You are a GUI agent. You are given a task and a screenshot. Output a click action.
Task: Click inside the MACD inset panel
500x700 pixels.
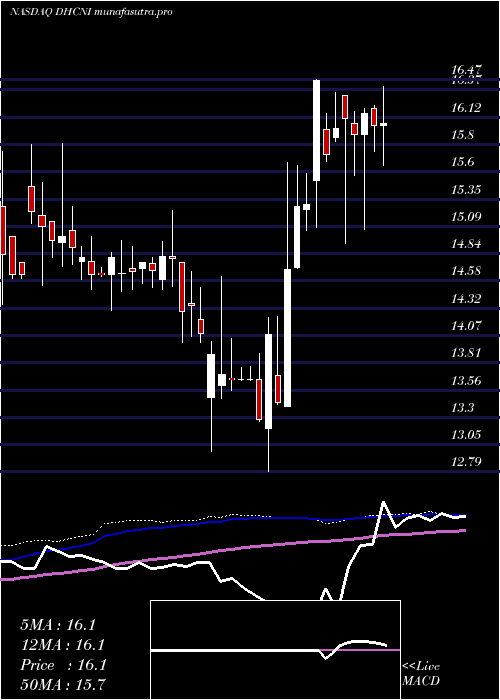[275, 650]
